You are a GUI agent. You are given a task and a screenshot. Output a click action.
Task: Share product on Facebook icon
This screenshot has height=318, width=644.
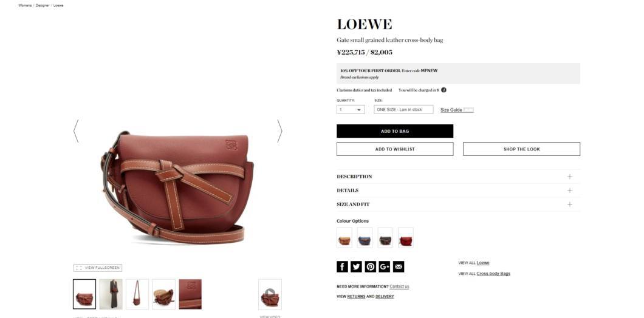click(342, 266)
